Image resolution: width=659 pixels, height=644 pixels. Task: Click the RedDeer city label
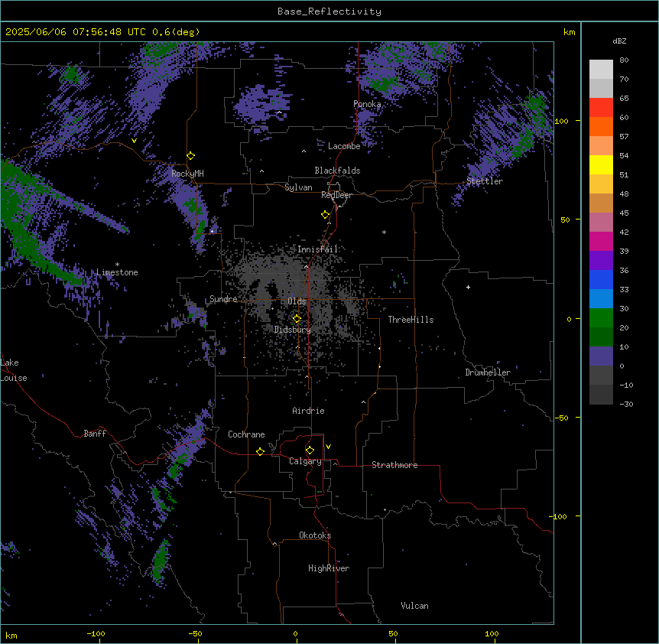[337, 195]
